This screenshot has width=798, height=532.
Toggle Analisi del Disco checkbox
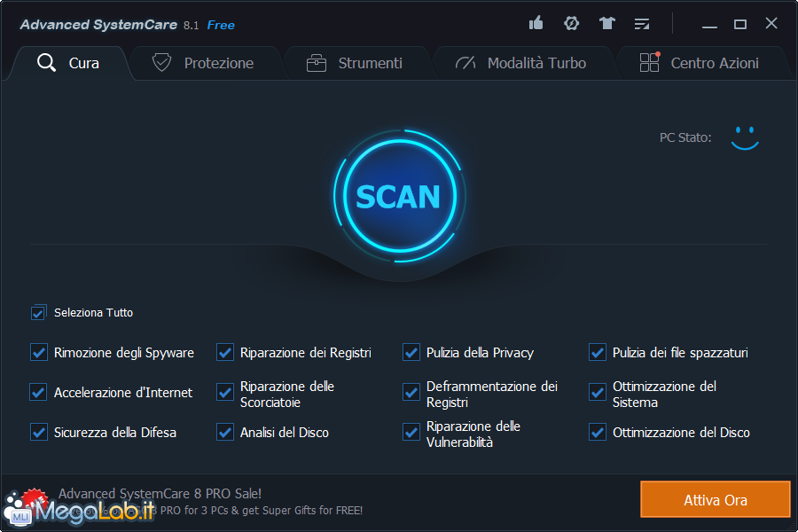[x=225, y=432]
